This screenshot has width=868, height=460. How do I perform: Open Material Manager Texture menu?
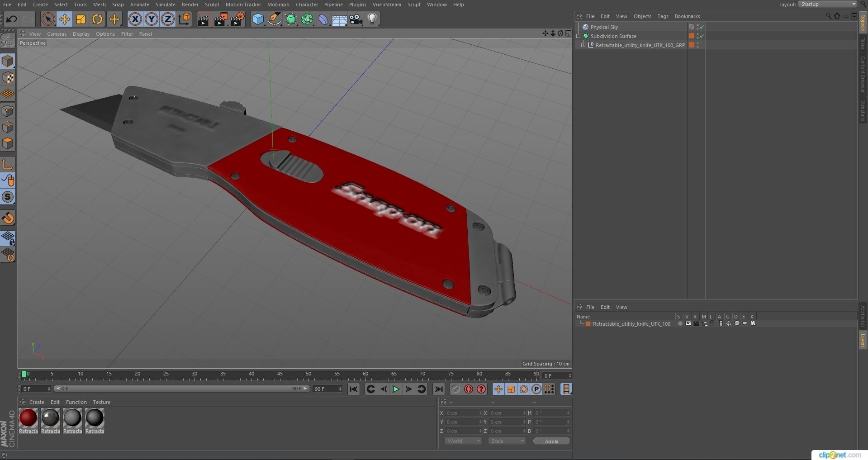[x=101, y=402]
